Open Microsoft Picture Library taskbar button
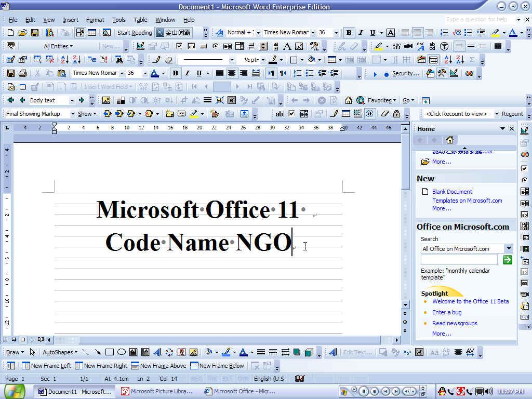Screen dimensions: 532x399 [157, 392]
